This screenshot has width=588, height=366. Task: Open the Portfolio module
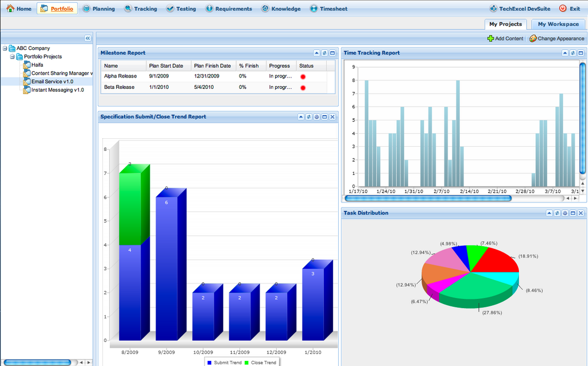(57, 9)
